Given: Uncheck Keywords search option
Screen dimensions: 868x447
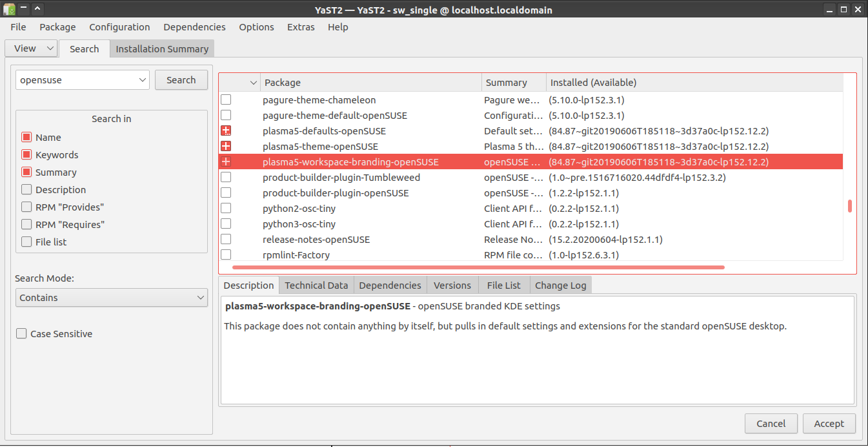Looking at the screenshot, I should (x=26, y=155).
